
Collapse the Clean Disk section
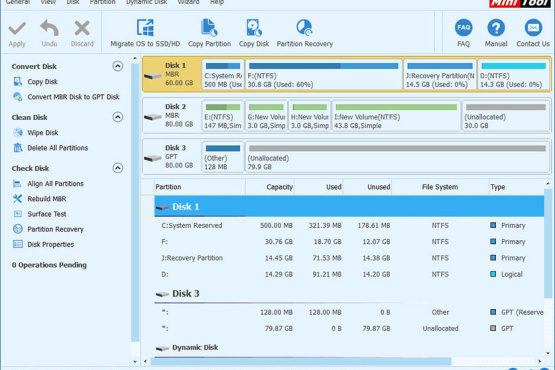tap(118, 117)
